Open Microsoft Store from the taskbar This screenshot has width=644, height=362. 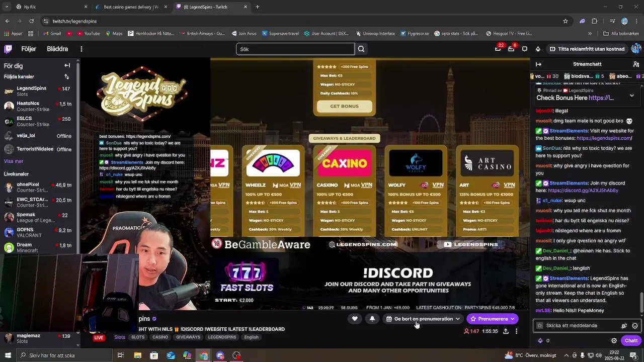[x=154, y=355]
